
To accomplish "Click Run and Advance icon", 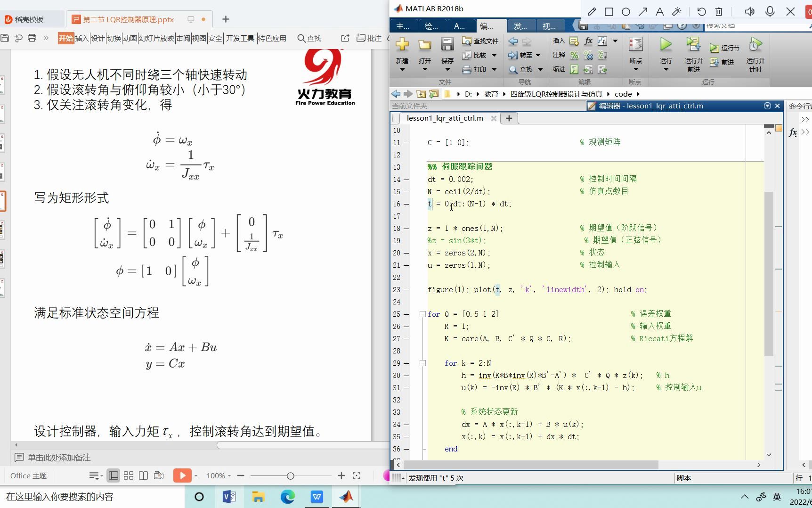I will point(693,44).
